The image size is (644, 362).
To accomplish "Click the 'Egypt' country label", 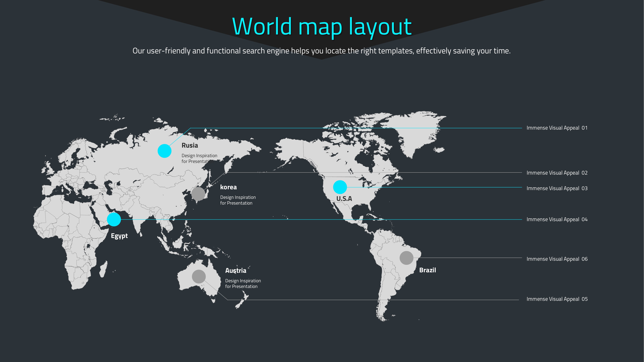I will (x=119, y=236).
